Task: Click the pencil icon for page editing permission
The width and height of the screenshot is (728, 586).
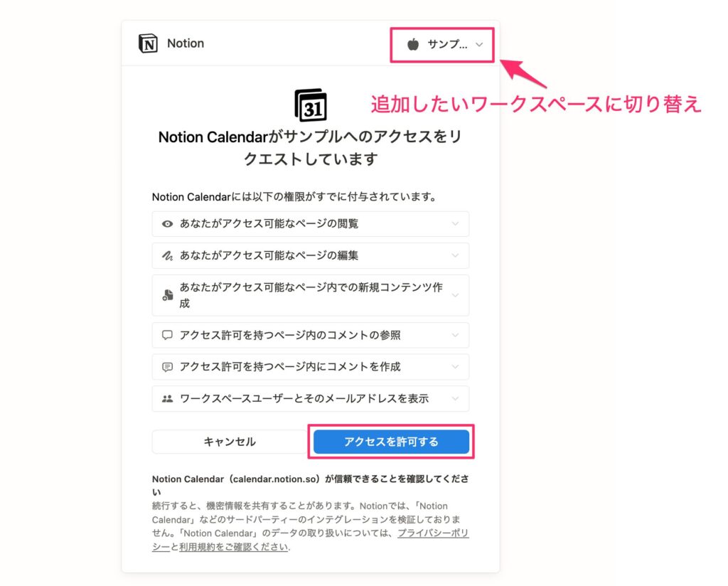Action: [167, 255]
